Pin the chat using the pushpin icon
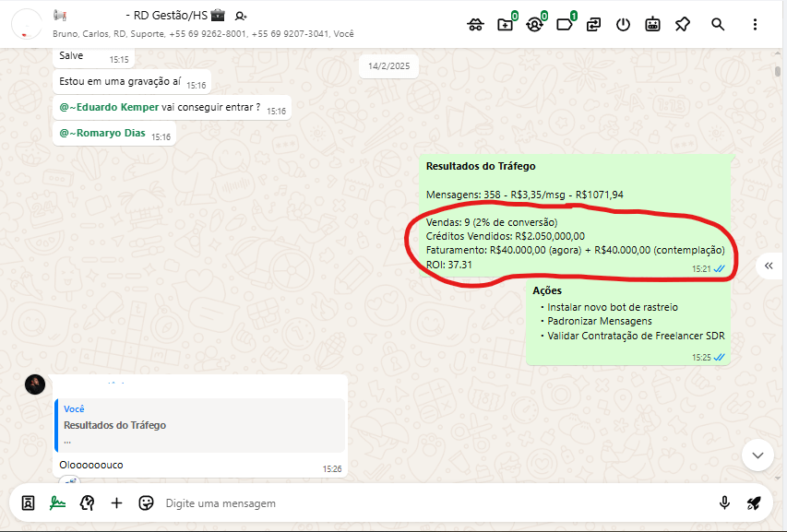The image size is (787, 532). click(682, 25)
